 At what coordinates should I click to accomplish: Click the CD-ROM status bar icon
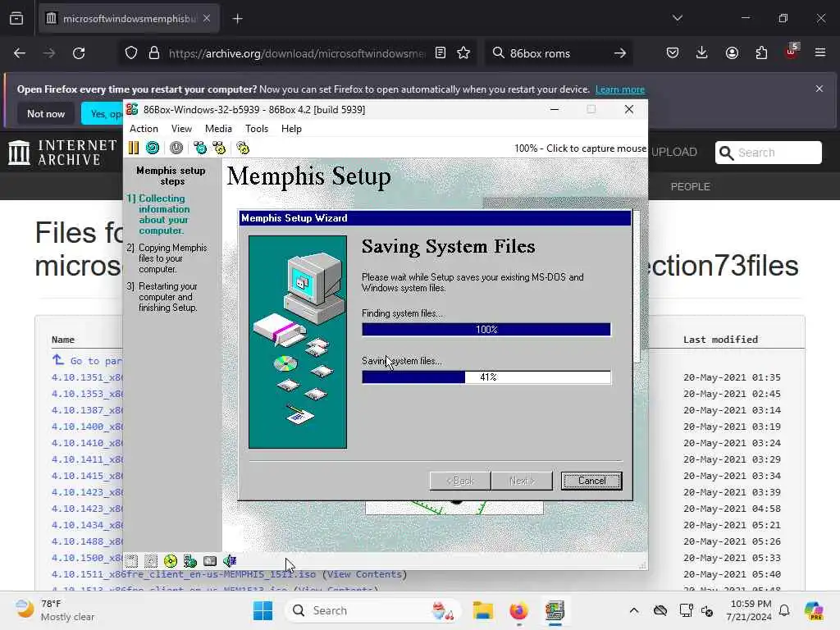(x=171, y=561)
